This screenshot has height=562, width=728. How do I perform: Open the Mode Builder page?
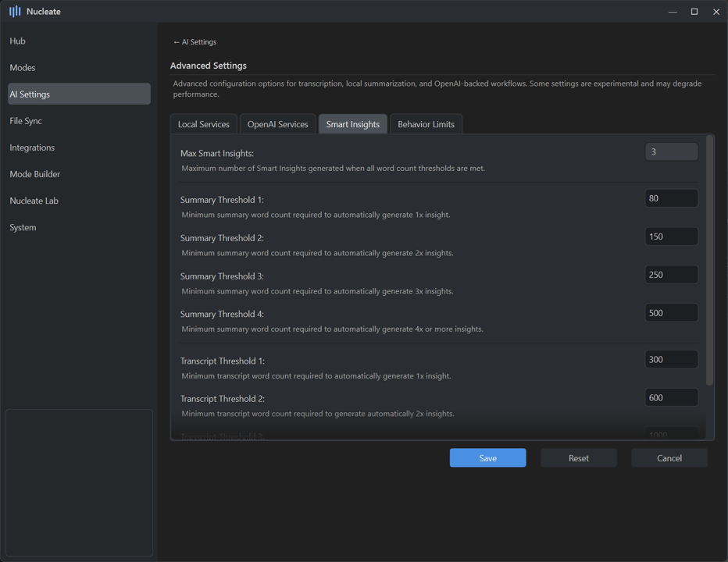tap(35, 174)
